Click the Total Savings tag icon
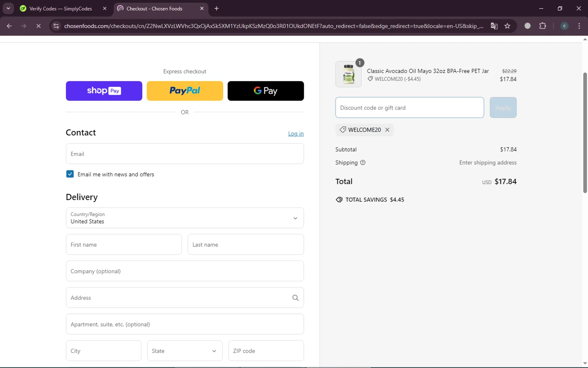The image size is (588, 368). click(339, 200)
